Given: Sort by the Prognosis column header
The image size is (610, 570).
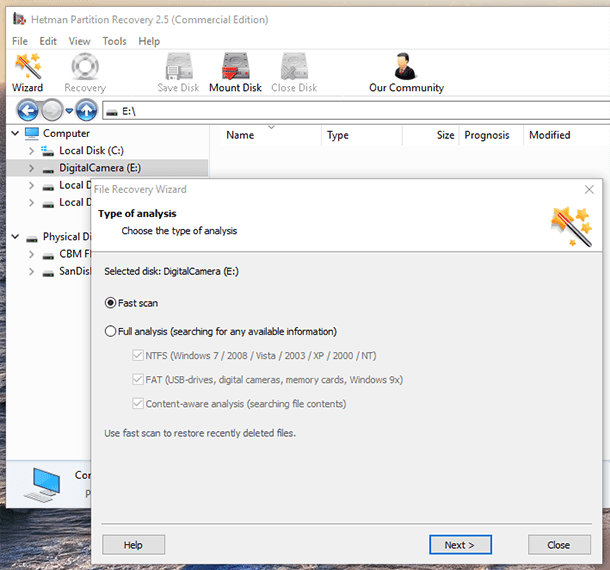Looking at the screenshot, I should tap(491, 135).
